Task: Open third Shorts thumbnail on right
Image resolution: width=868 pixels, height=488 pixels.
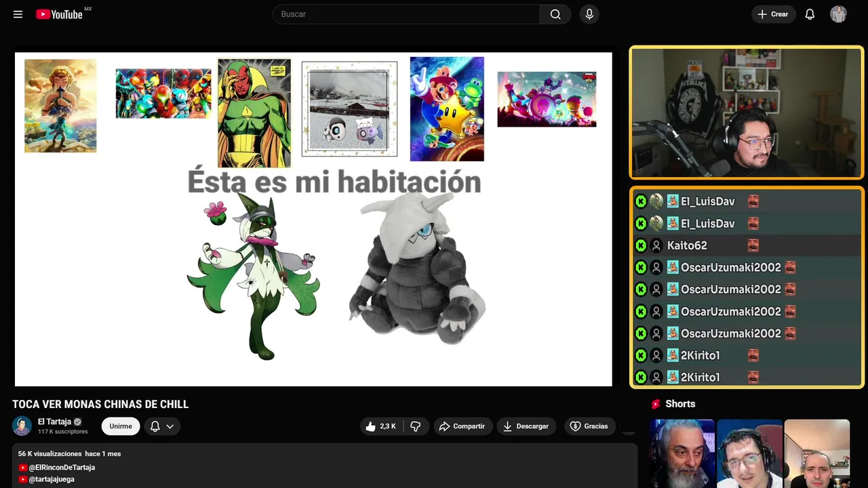Action: click(x=816, y=453)
